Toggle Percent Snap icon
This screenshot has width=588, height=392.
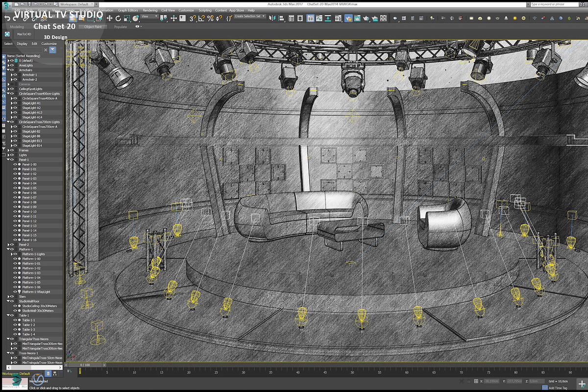(x=210, y=18)
